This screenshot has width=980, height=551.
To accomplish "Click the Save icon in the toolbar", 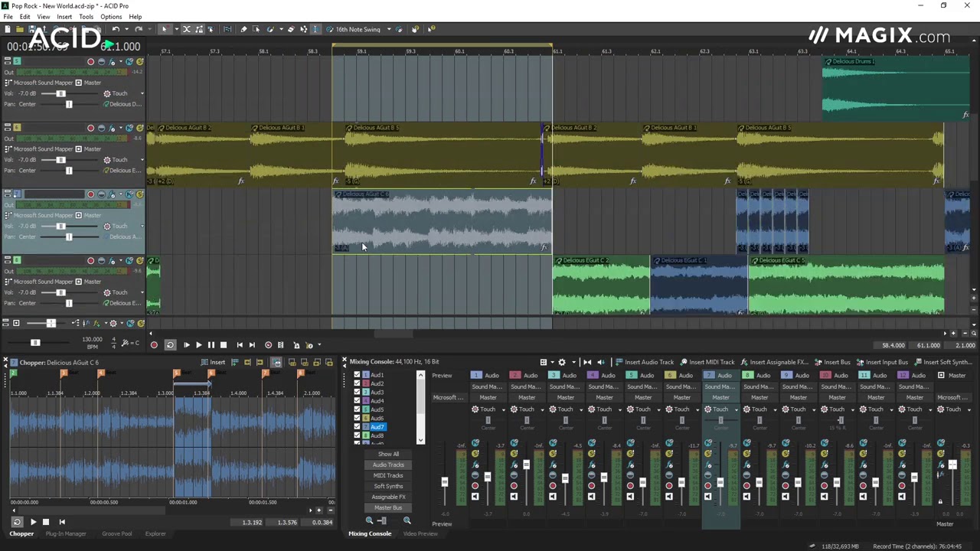I will point(32,29).
